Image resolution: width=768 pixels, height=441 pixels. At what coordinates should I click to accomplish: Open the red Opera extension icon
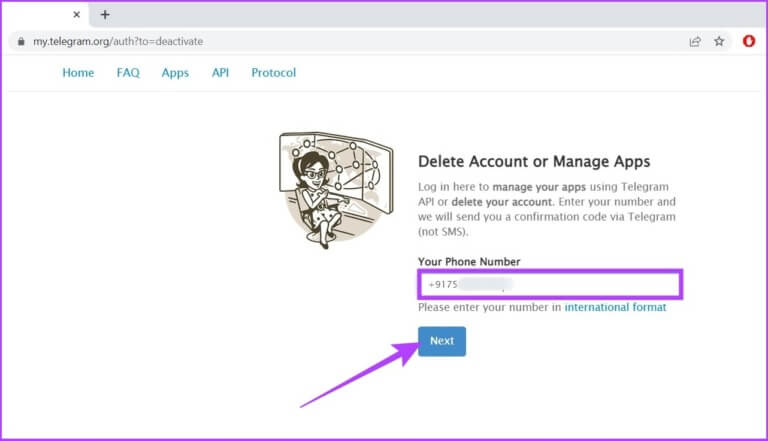(748, 41)
